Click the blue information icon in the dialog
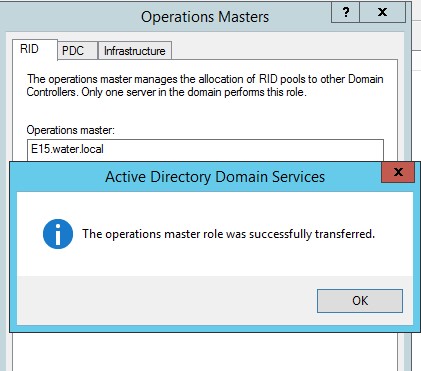Image resolution: width=421 pixels, height=371 pixels. click(x=58, y=234)
